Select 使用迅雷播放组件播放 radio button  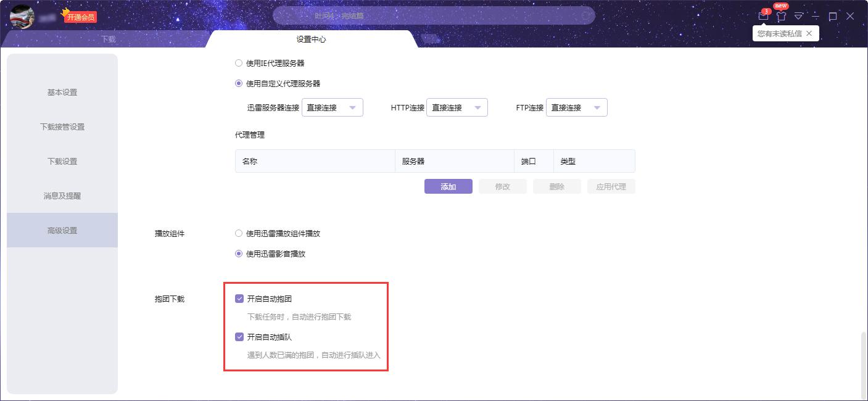[238, 233]
